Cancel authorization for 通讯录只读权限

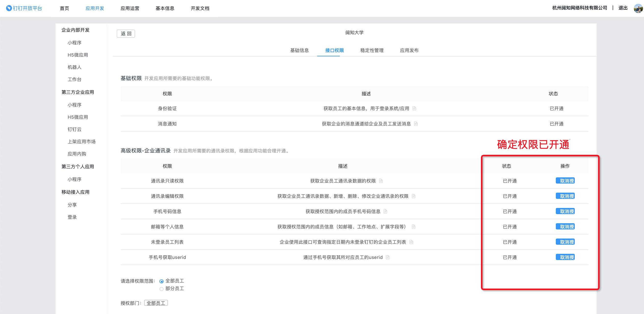tap(565, 181)
